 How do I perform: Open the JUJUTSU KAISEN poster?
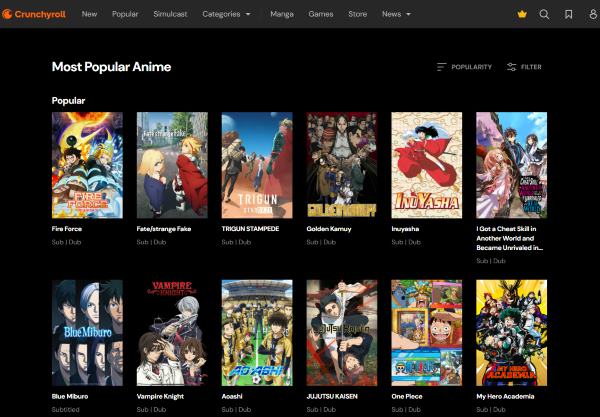coord(342,332)
